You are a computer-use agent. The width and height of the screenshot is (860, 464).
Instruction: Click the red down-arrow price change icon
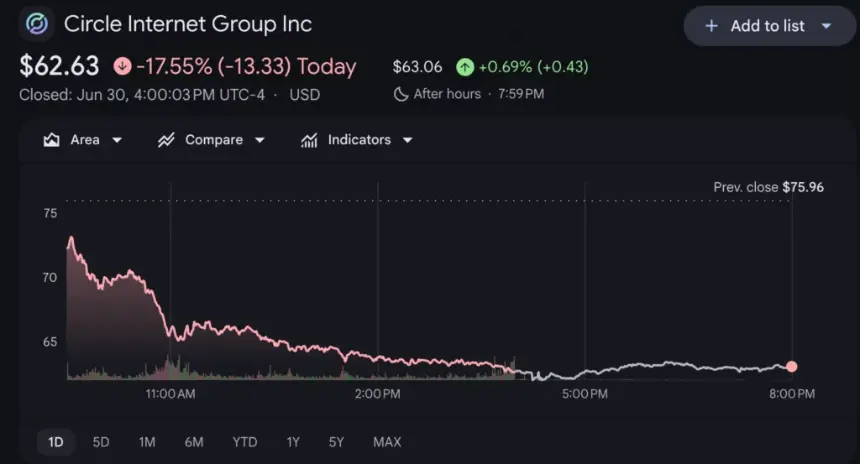122,66
